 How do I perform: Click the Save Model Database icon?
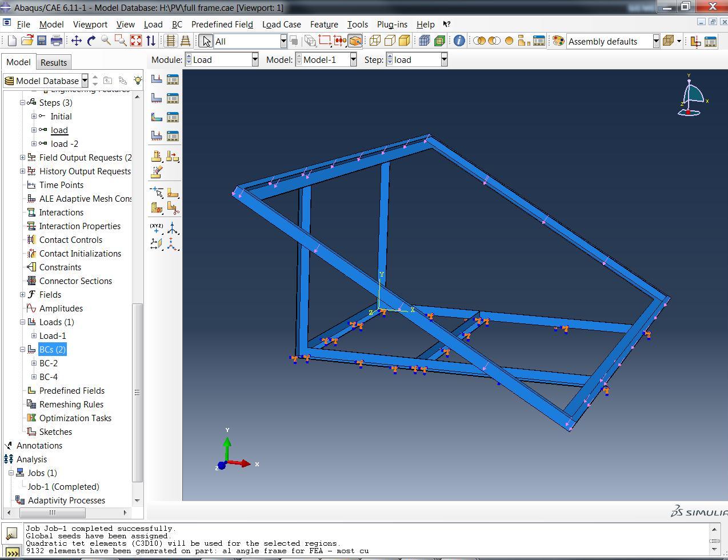[x=41, y=41]
